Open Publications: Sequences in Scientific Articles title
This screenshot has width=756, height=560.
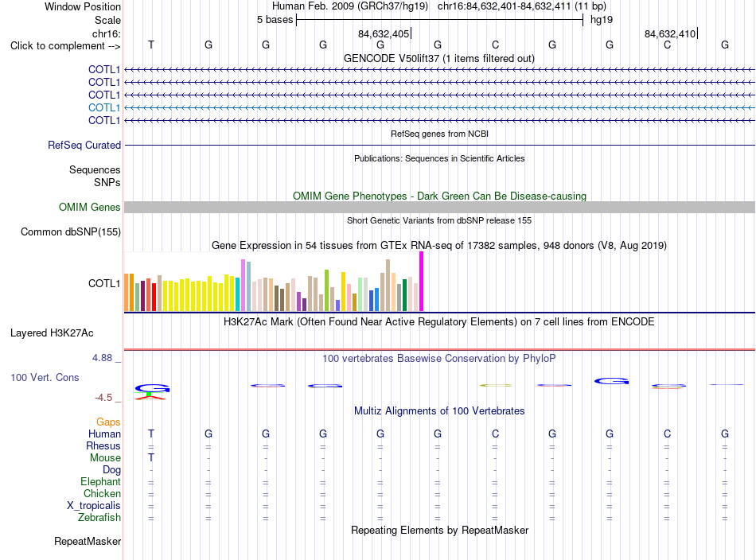click(439, 158)
